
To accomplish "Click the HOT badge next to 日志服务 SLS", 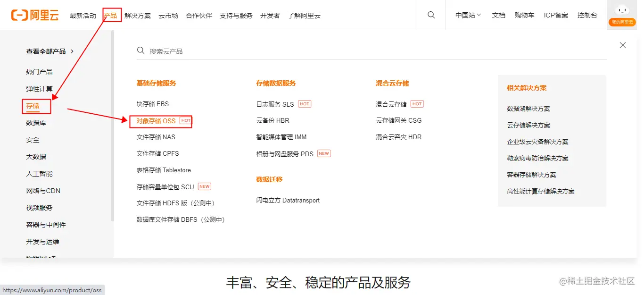I will click(x=305, y=104).
